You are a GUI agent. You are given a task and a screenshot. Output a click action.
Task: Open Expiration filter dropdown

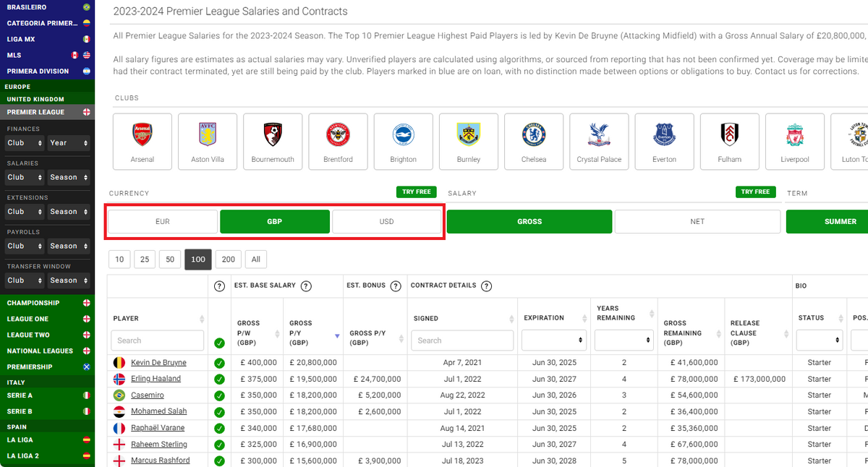[x=553, y=340]
